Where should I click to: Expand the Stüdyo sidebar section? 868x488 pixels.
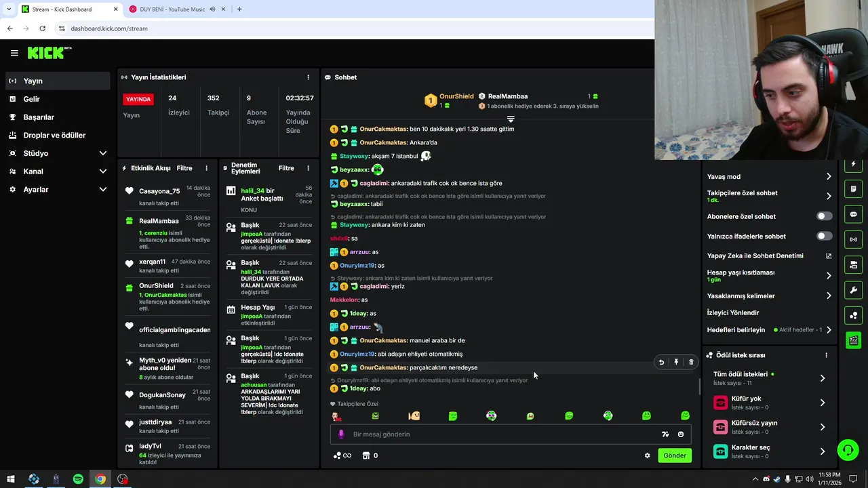tap(103, 153)
